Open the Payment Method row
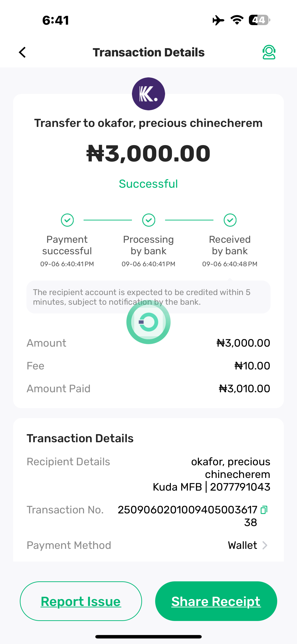Image resolution: width=297 pixels, height=644 pixels. pyautogui.click(x=148, y=545)
